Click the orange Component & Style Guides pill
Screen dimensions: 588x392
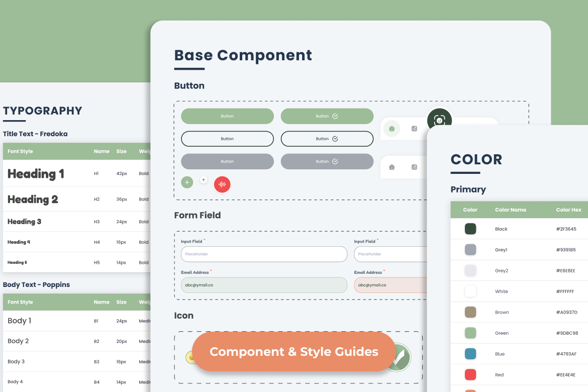coord(293,352)
